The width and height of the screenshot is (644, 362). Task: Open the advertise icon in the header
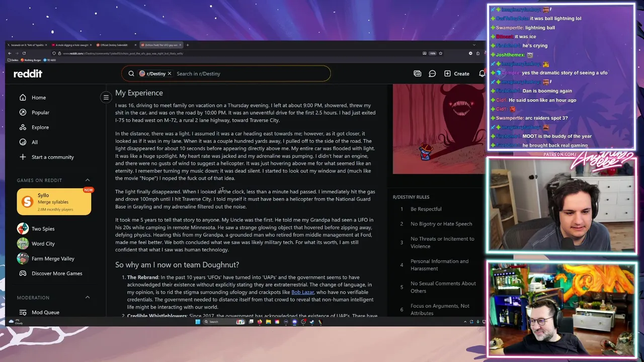pyautogui.click(x=417, y=73)
